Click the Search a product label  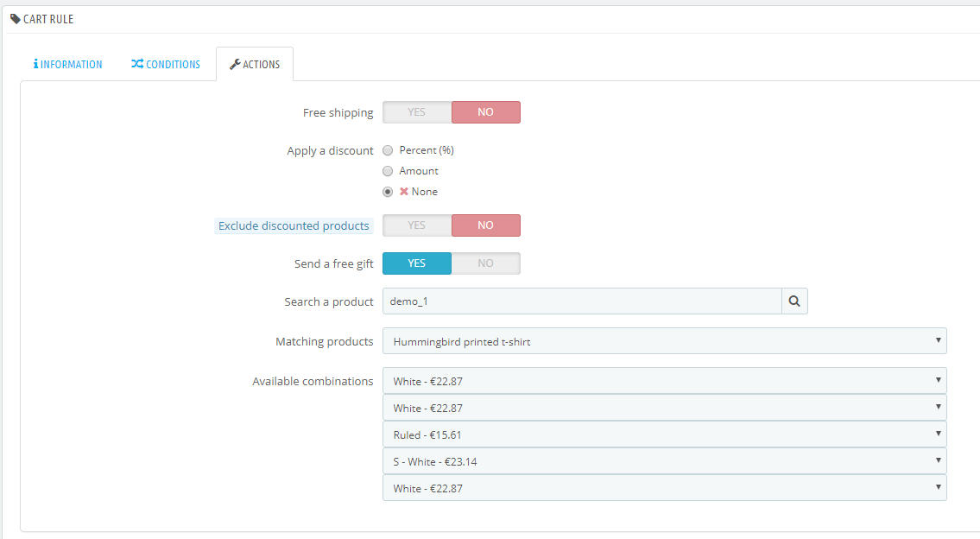(329, 302)
